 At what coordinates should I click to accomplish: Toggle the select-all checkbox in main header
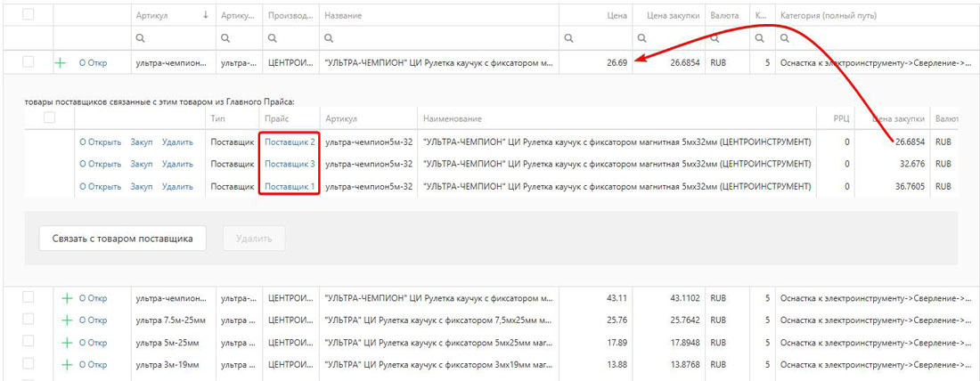[x=28, y=14]
